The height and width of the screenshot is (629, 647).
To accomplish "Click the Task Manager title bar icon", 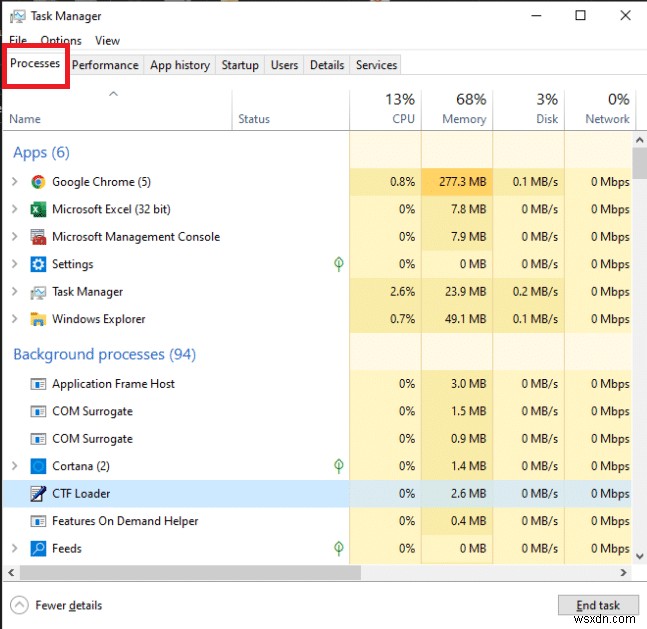I will pyautogui.click(x=18, y=17).
